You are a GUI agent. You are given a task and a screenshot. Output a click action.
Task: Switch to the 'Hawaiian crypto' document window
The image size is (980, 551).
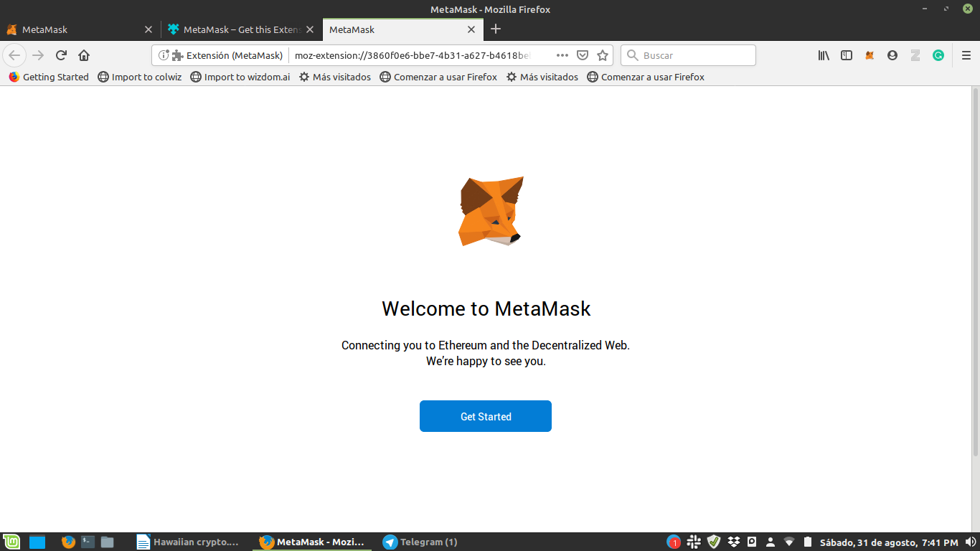pyautogui.click(x=189, y=542)
